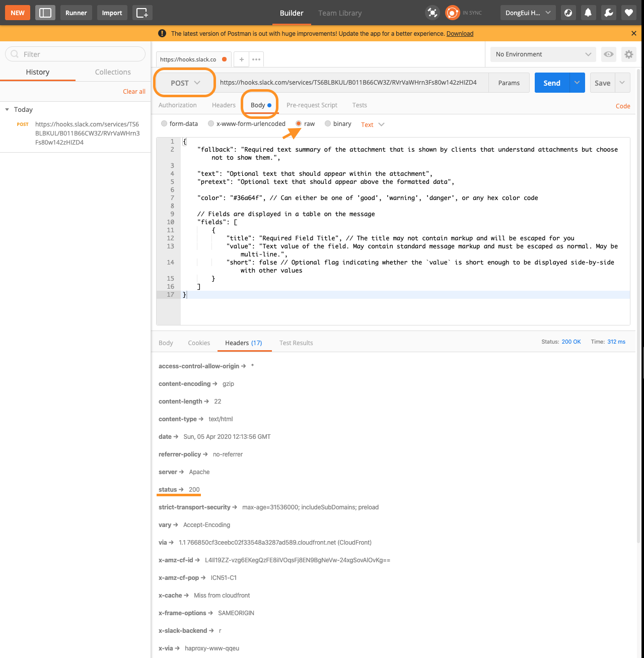Click the Params button
The width and height of the screenshot is (644, 658).
(x=509, y=83)
